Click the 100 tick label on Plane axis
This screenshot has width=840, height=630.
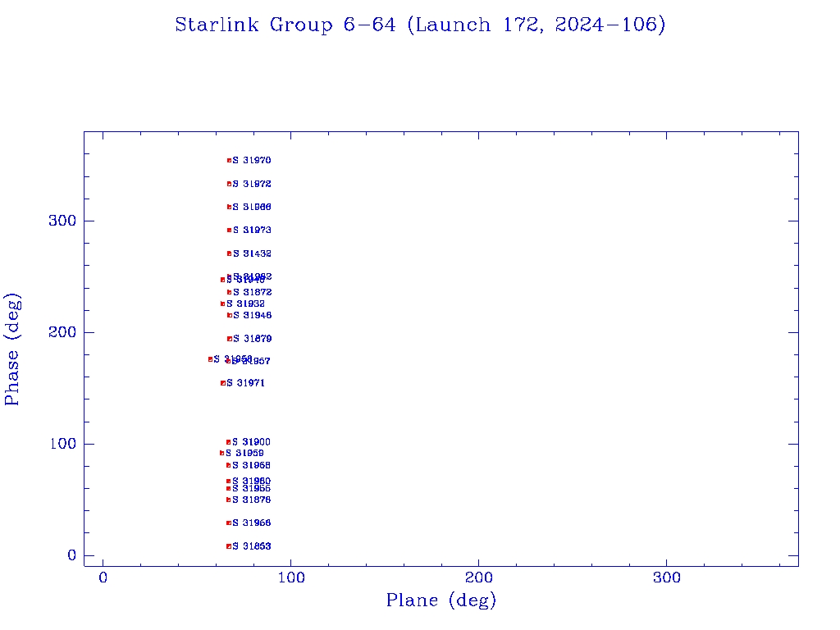click(291, 577)
